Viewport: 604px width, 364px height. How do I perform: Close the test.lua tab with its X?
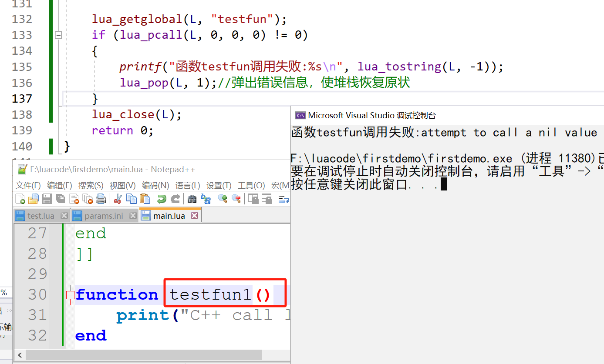pos(64,215)
